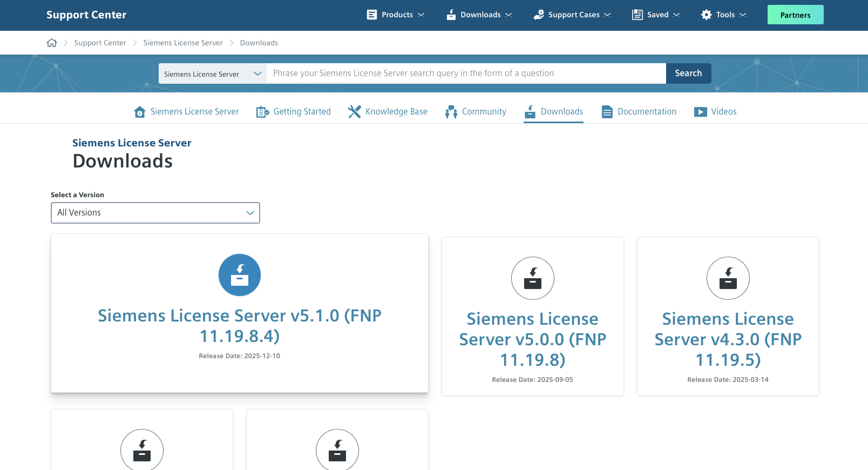Viewport: 868px width, 470px height.
Task: Click the Getting Started clipboard icon
Action: pyautogui.click(x=262, y=112)
